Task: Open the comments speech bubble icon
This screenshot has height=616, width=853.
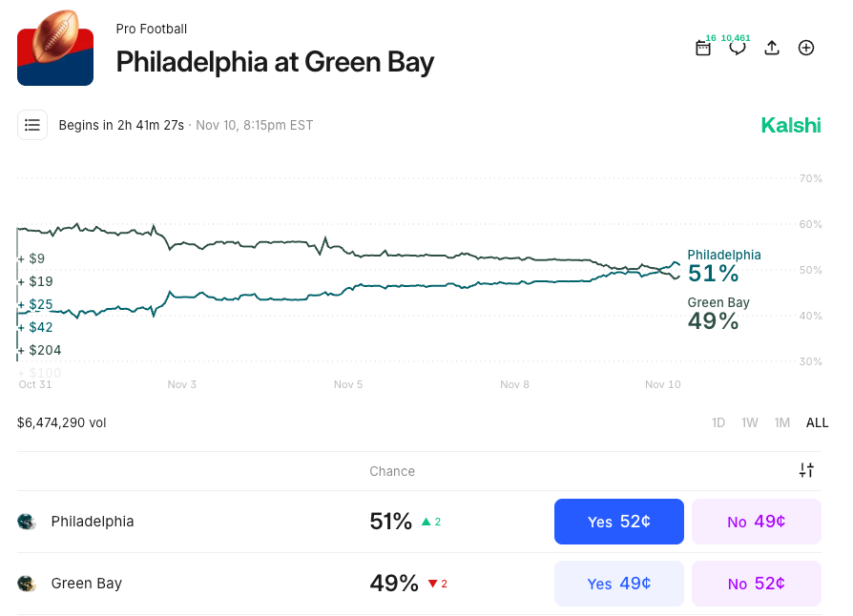Action: (738, 48)
